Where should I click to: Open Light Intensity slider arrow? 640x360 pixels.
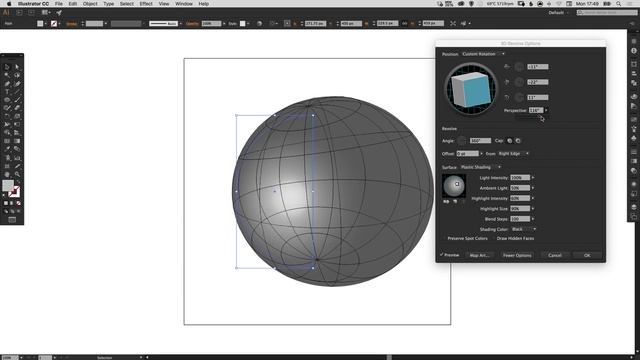533,178
